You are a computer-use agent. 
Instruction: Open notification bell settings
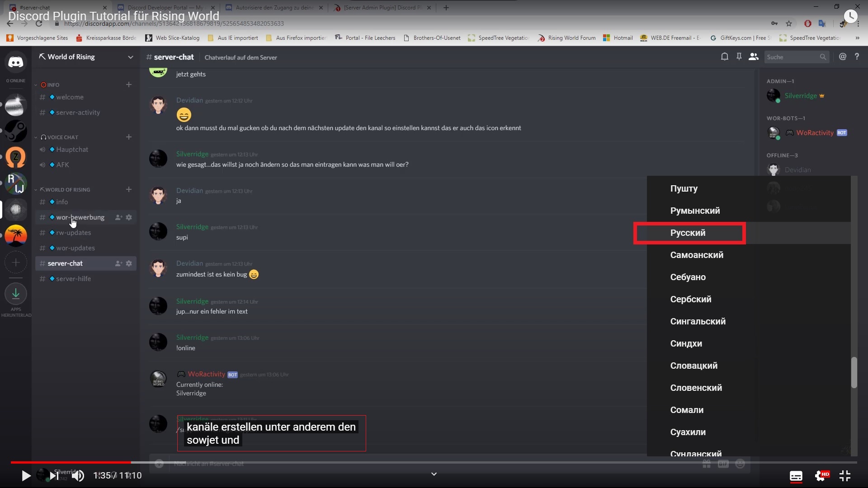(x=724, y=57)
